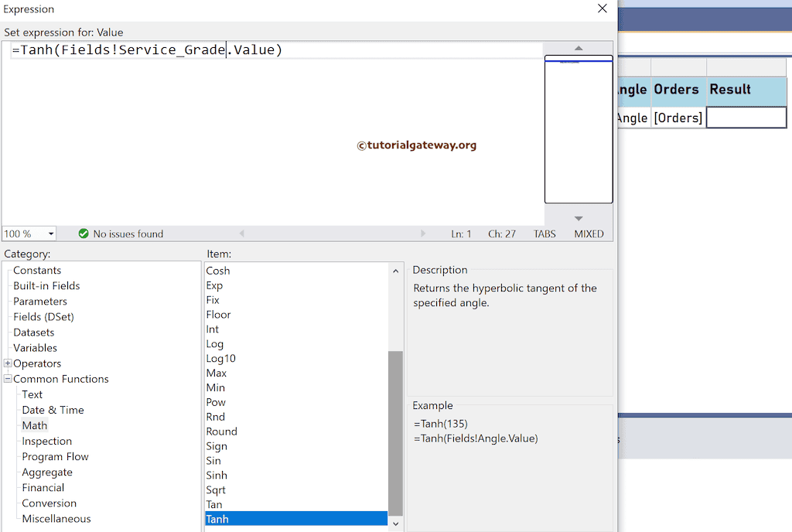Select the Text category under Common Functions

(32, 394)
